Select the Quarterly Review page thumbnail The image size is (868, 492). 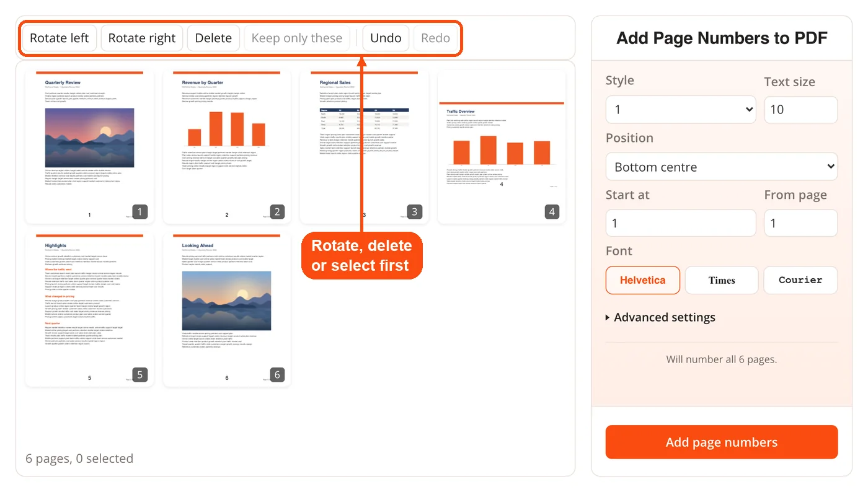tap(89, 146)
